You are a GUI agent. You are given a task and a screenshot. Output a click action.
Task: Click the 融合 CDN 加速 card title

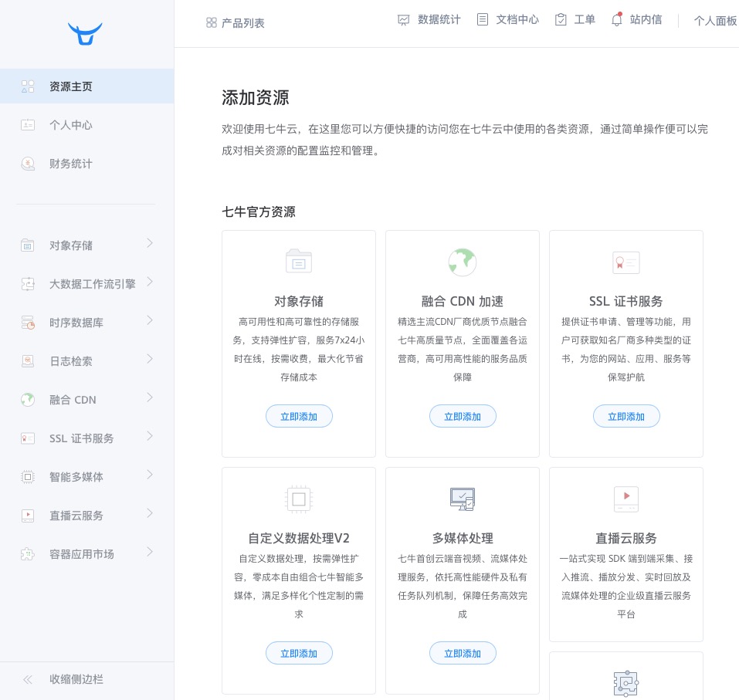463,301
